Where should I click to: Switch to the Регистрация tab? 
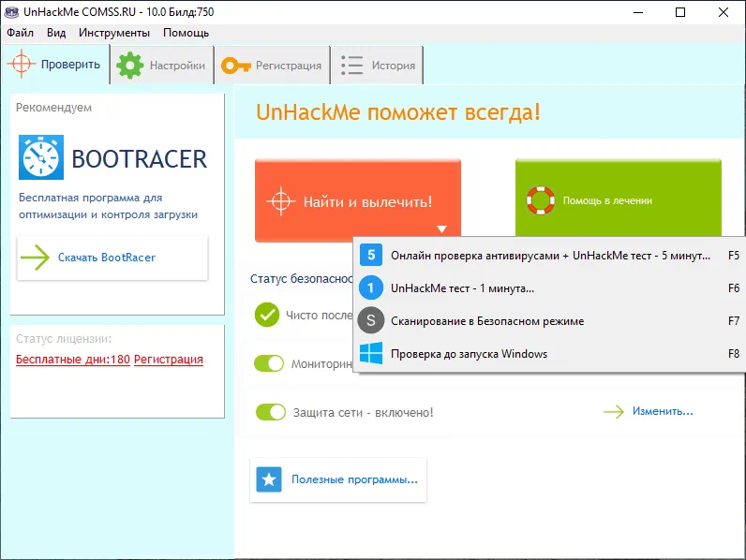tap(273, 66)
